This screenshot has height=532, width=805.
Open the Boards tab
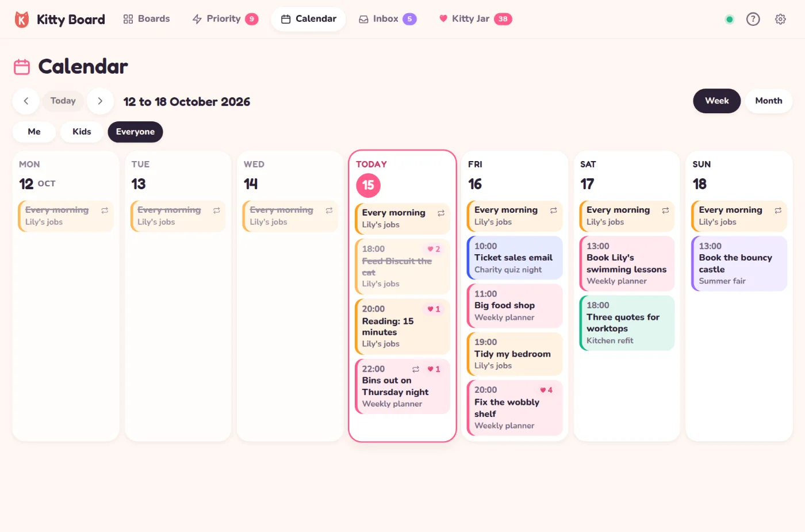(x=147, y=19)
